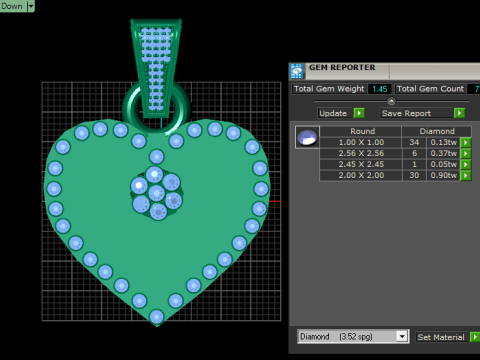Click green arrow on 2.00 X 2.00 row
Viewport: 480px width, 360px height.
[x=466, y=175]
